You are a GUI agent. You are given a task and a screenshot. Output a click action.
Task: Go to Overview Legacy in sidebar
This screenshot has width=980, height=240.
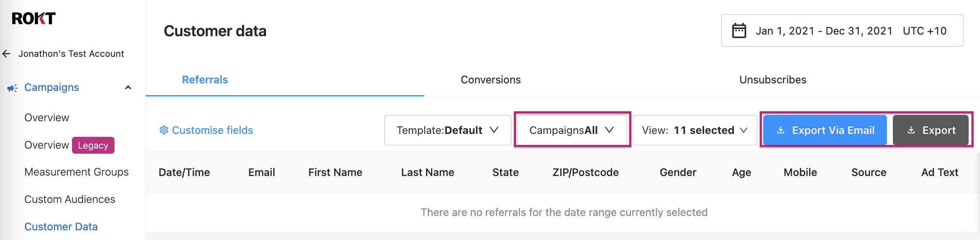[69, 145]
